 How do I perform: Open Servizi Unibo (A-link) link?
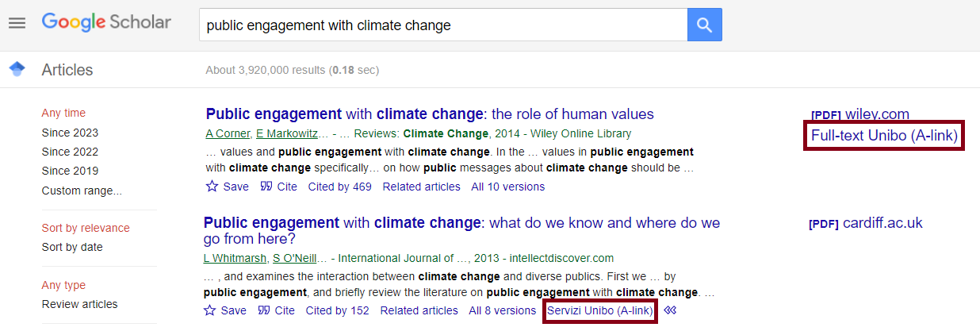600,310
